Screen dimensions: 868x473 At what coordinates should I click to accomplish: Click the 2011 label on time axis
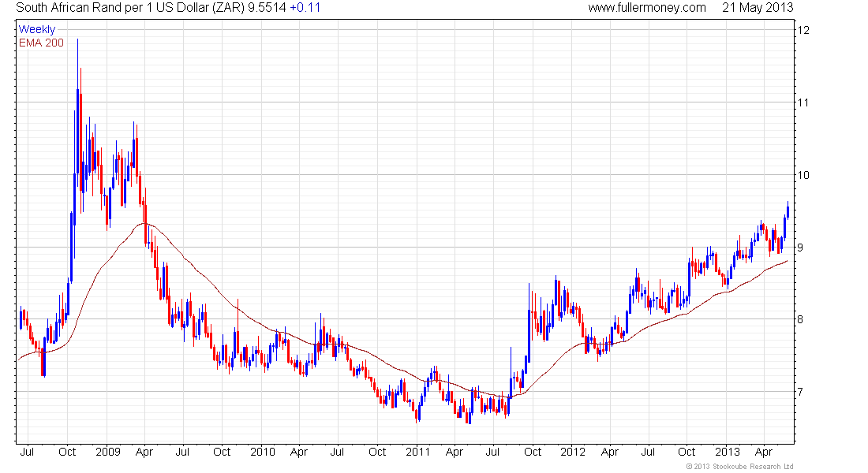point(417,452)
